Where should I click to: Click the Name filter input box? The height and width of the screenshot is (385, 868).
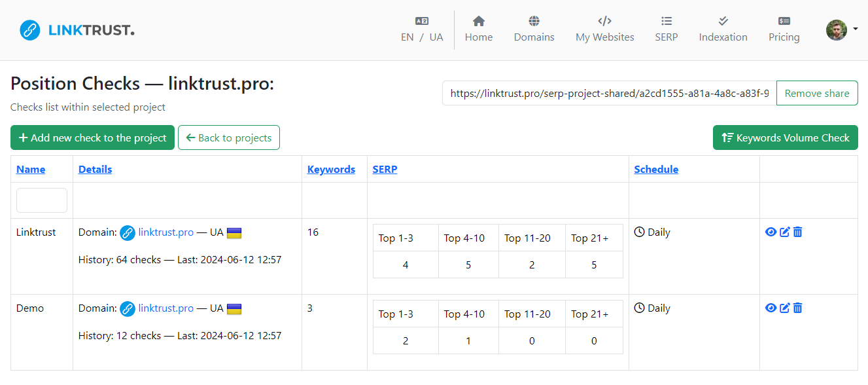(42, 200)
